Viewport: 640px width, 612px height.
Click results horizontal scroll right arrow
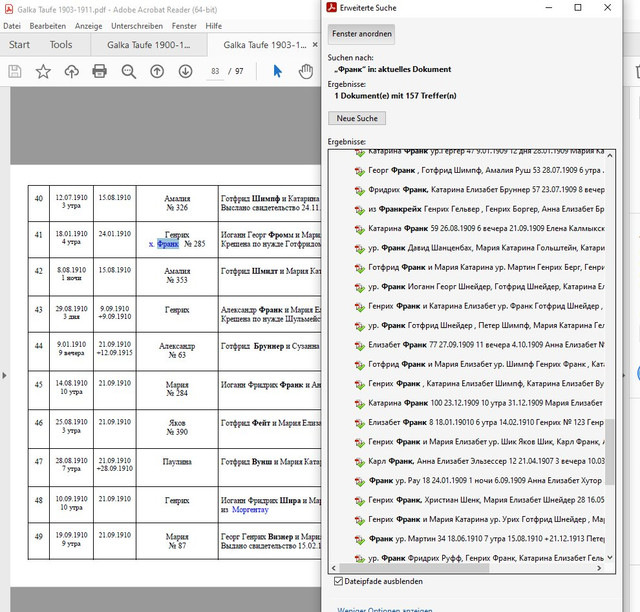coord(599,568)
